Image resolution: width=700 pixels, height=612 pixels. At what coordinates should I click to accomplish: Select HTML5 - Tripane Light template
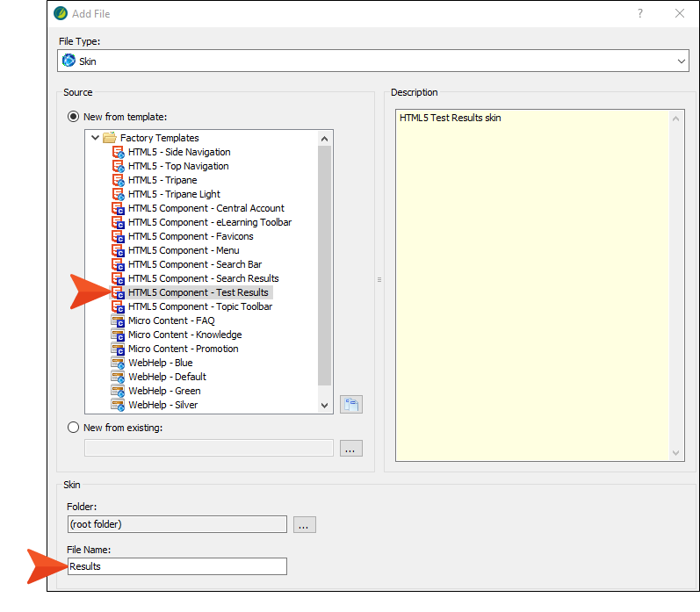tap(175, 194)
